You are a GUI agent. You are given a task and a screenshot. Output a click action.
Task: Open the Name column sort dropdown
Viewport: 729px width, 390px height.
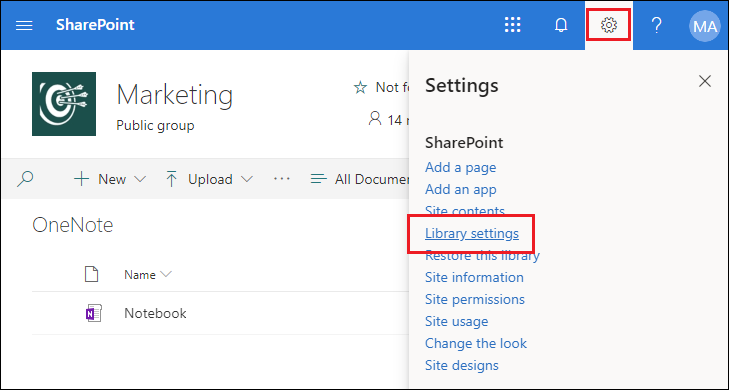click(148, 275)
